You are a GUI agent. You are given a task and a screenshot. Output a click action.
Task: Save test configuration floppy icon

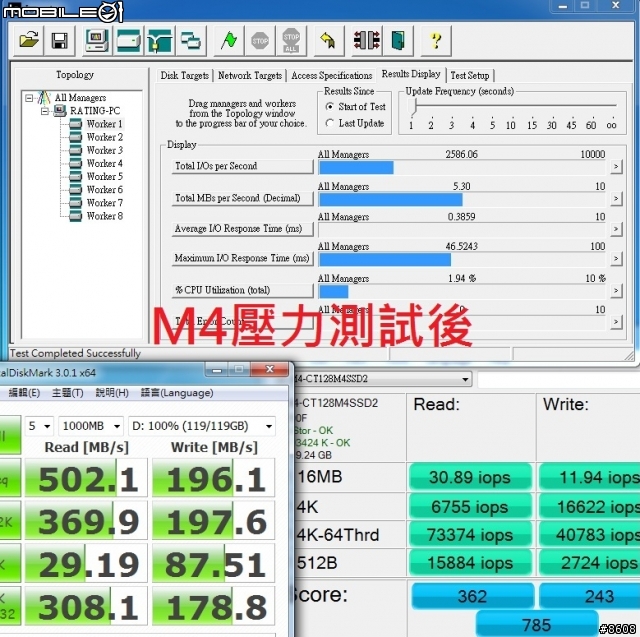tap(60, 41)
